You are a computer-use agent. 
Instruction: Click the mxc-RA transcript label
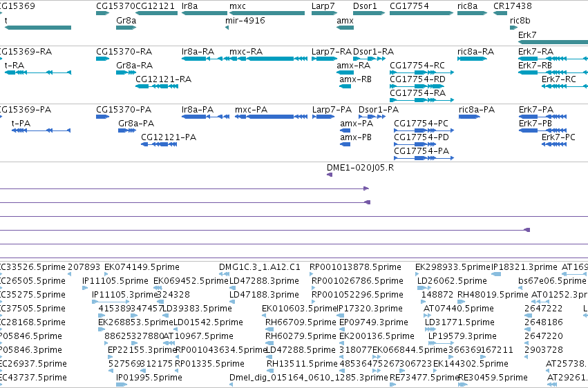click(x=246, y=52)
